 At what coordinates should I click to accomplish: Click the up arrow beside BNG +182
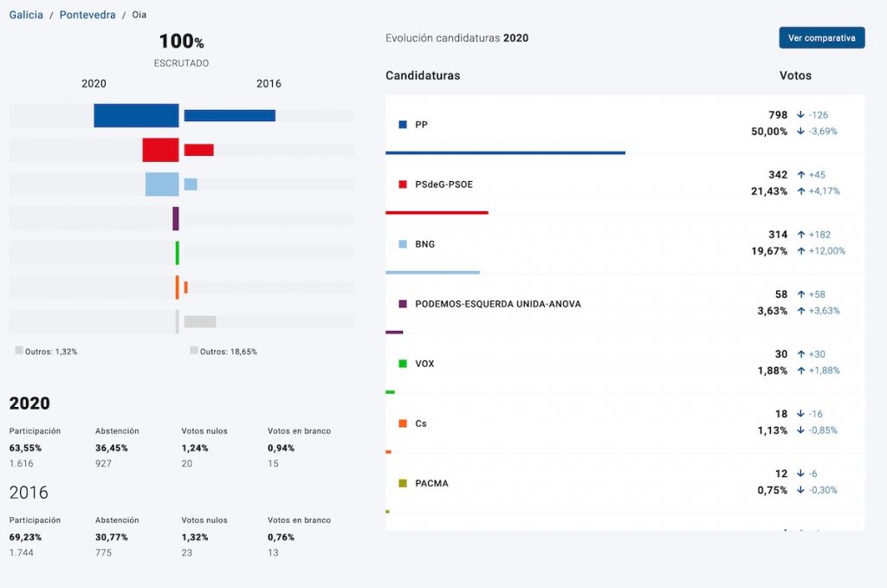(x=800, y=235)
